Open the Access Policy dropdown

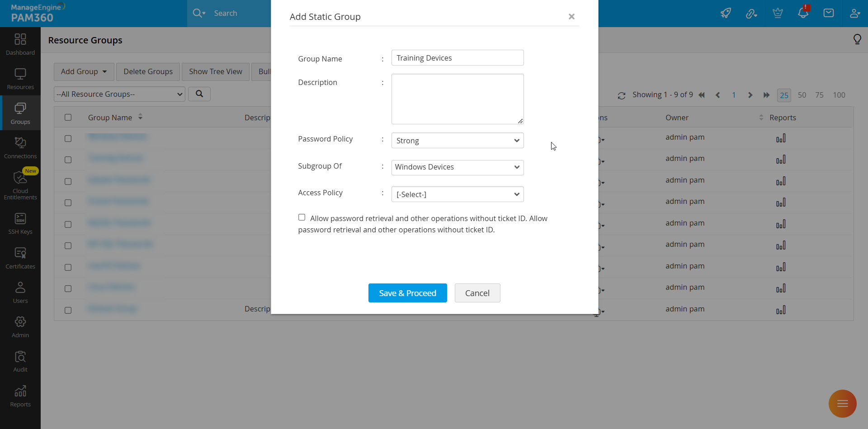pyautogui.click(x=457, y=194)
